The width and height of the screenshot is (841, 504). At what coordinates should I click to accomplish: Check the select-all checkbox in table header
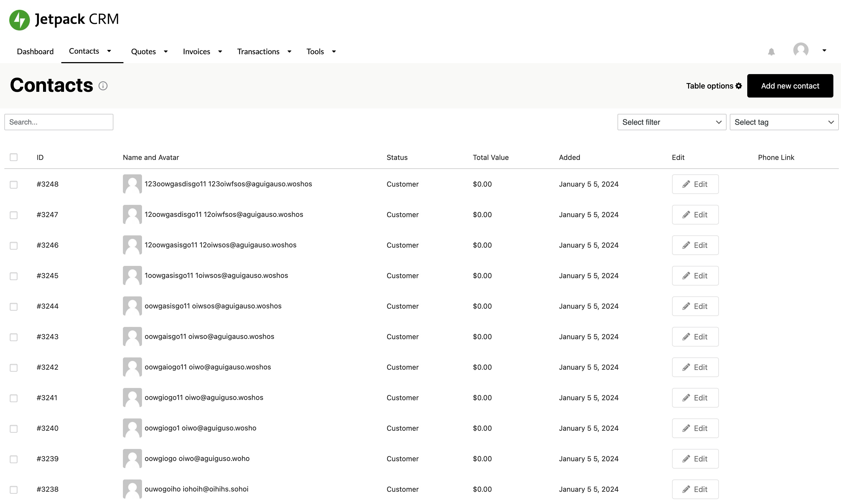pyautogui.click(x=14, y=157)
